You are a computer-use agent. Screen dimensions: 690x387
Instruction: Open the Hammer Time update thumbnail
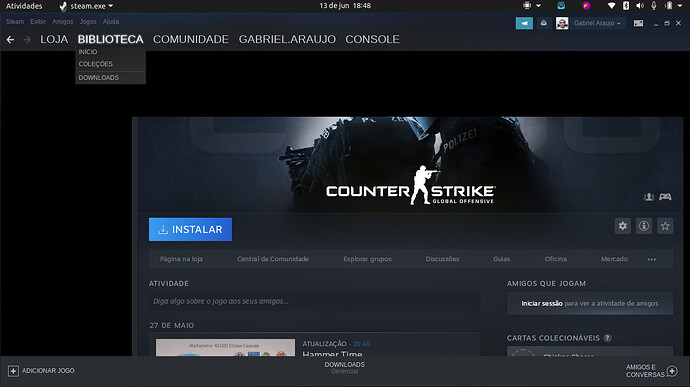(225, 347)
